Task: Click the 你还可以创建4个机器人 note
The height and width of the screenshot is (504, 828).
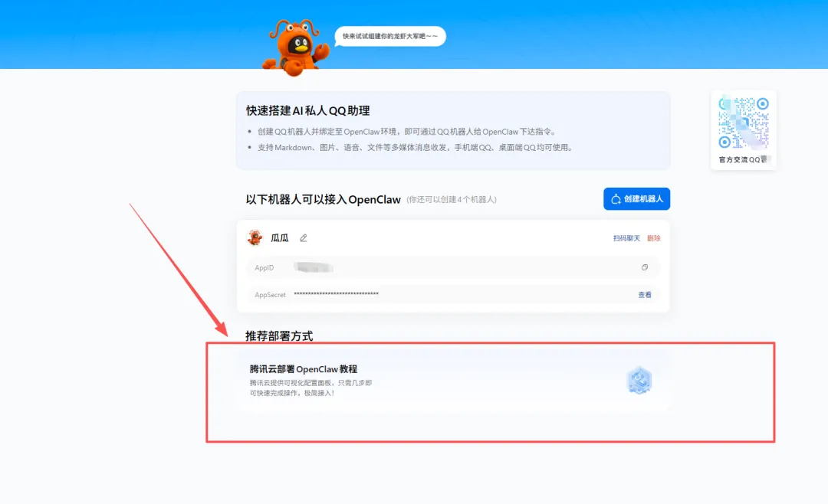Action: tap(452, 199)
